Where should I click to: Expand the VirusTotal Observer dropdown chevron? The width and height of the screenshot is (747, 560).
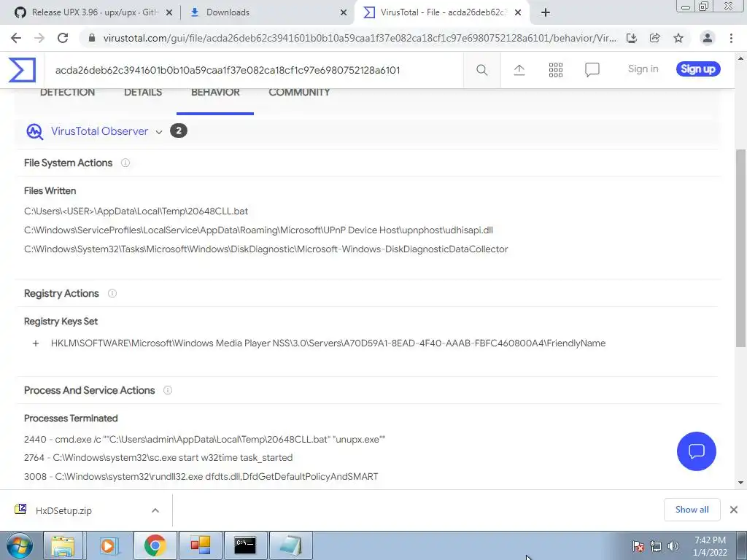(x=158, y=132)
